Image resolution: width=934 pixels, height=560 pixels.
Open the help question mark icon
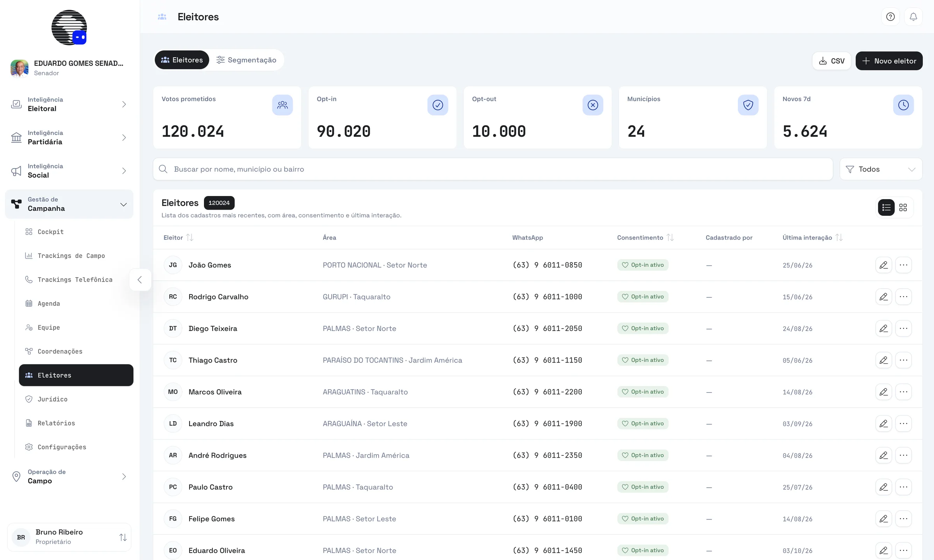890,17
